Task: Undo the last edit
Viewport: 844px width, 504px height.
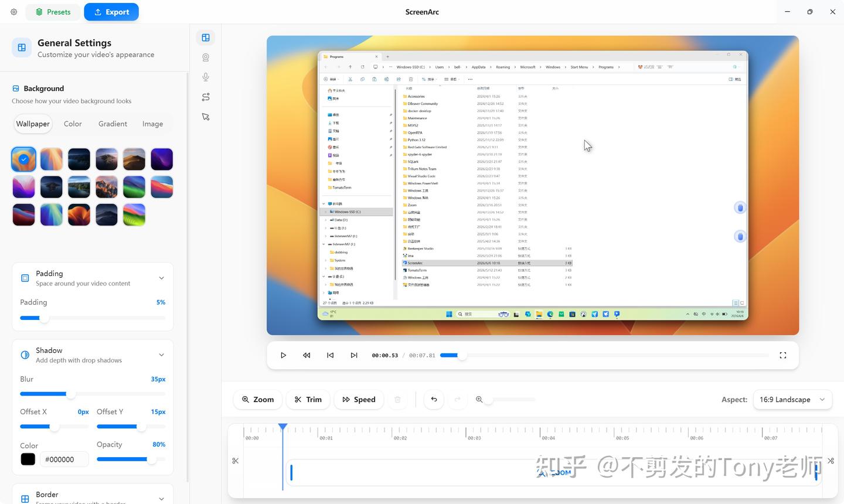Action: (434, 400)
